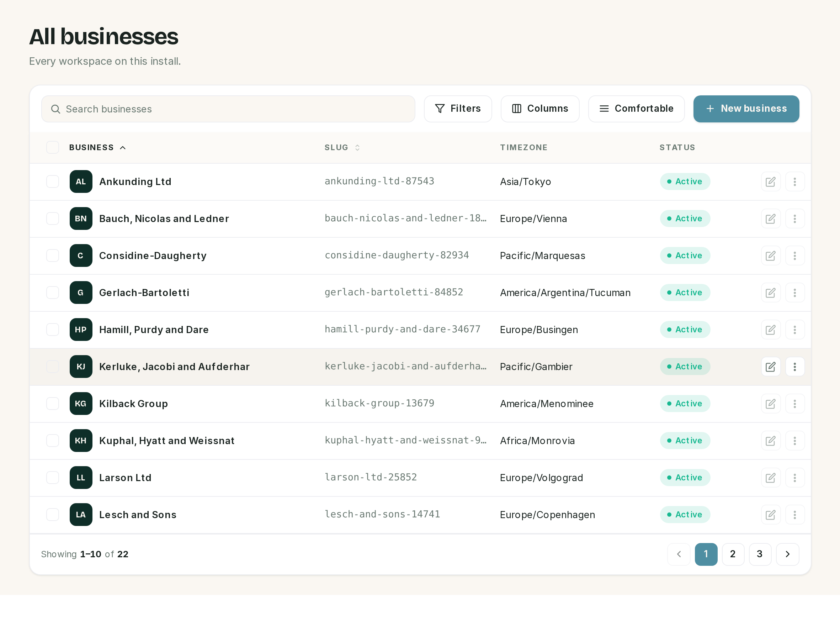The width and height of the screenshot is (840, 632).
Task: Open more actions for Larson Ltd
Action: click(x=794, y=478)
